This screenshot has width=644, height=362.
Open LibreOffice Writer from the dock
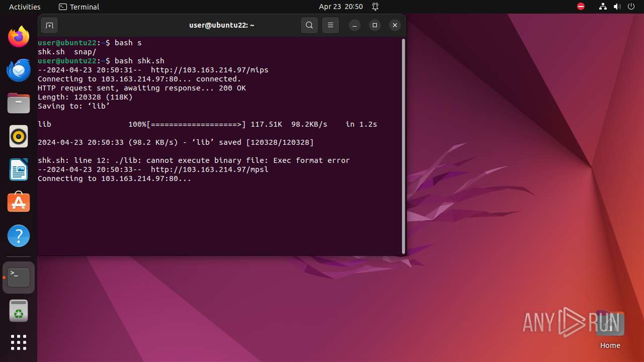pos(19,169)
